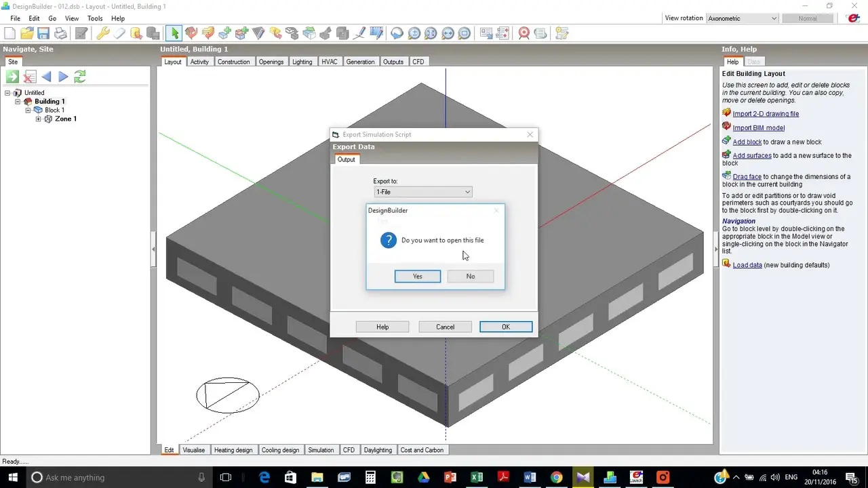868x488 pixels.
Task: Click the Cortana Ask me anything search box
Action: tap(119, 477)
